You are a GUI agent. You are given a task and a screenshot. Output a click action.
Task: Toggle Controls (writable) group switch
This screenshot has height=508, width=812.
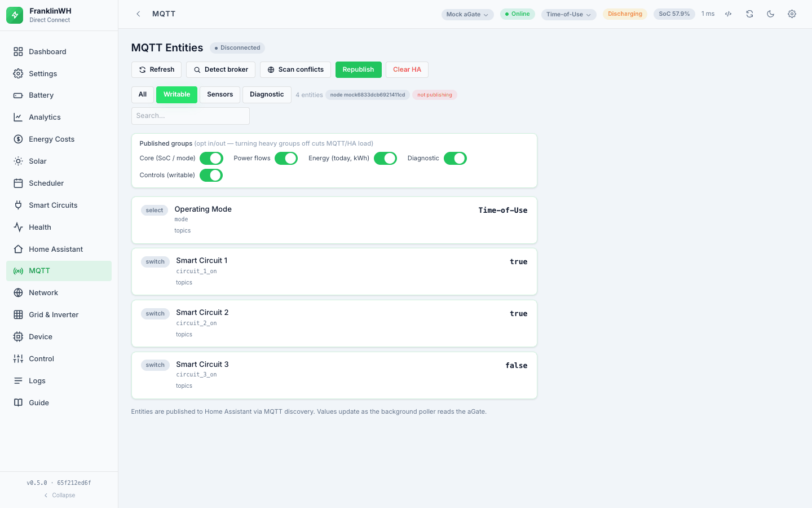(211, 176)
